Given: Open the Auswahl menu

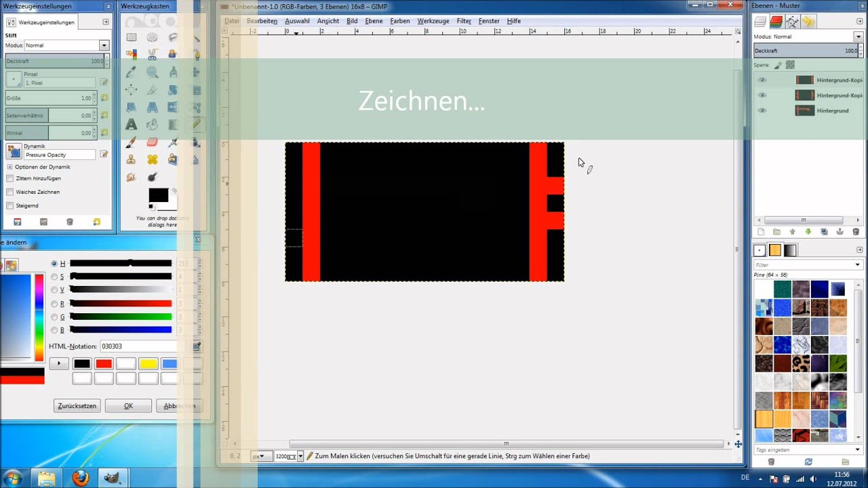Looking at the screenshot, I should click(297, 21).
